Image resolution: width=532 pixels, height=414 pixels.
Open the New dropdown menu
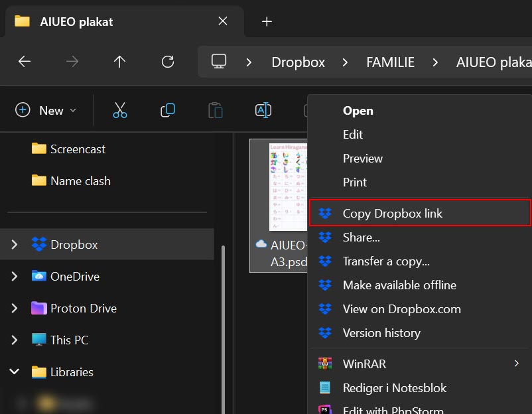coord(46,110)
